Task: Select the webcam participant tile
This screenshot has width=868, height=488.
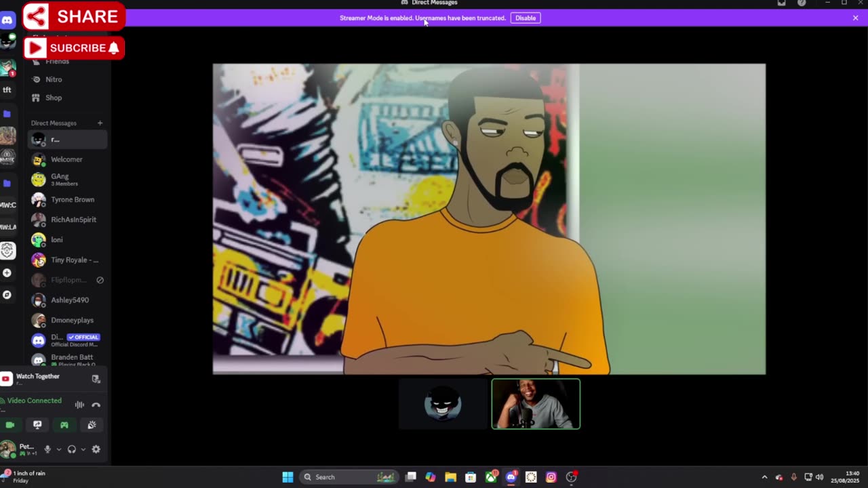Action: pyautogui.click(x=536, y=404)
